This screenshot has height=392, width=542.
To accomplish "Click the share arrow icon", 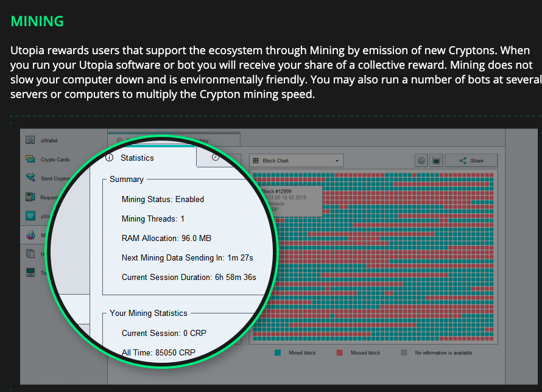I will tap(463, 161).
